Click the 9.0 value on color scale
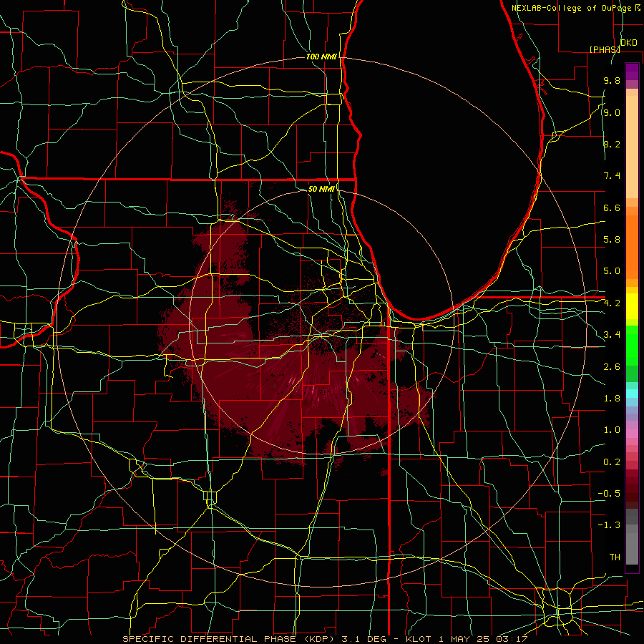The height and width of the screenshot is (644, 644). click(x=612, y=112)
